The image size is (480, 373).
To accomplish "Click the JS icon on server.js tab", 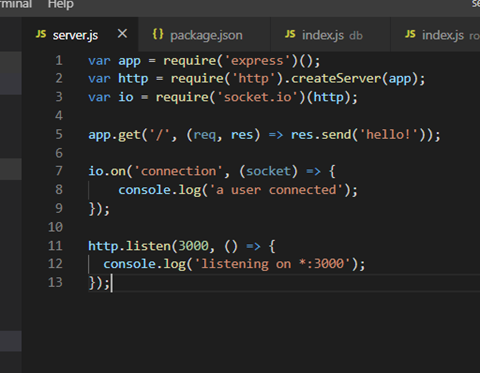I will [41, 34].
